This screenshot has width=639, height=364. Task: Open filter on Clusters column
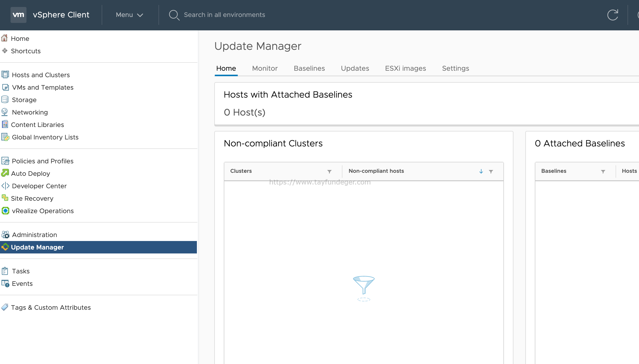[329, 172]
